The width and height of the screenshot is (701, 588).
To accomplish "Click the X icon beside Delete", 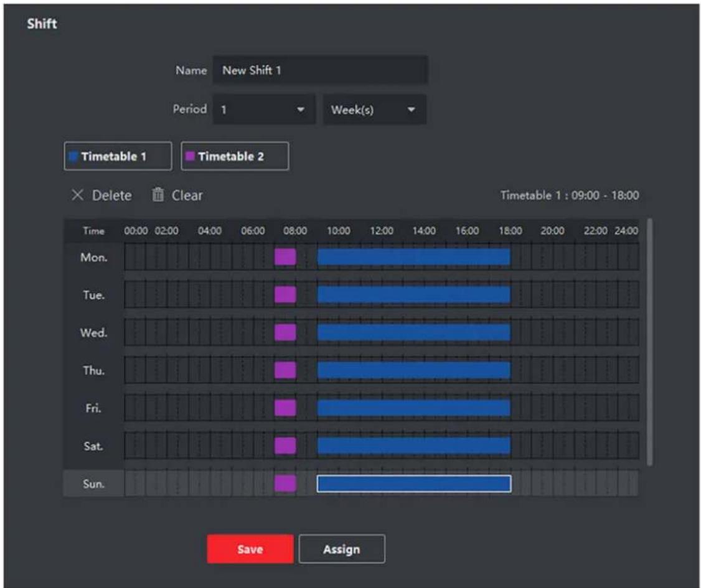I will [77, 195].
